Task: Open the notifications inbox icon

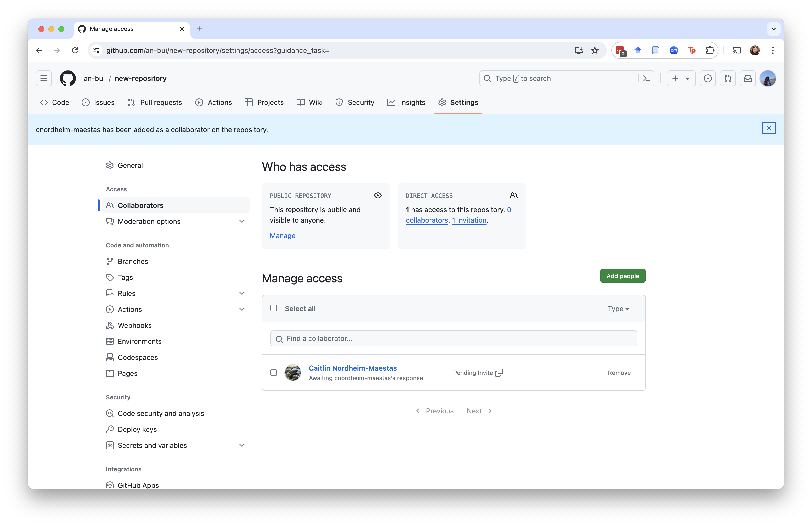Action: pyautogui.click(x=748, y=78)
